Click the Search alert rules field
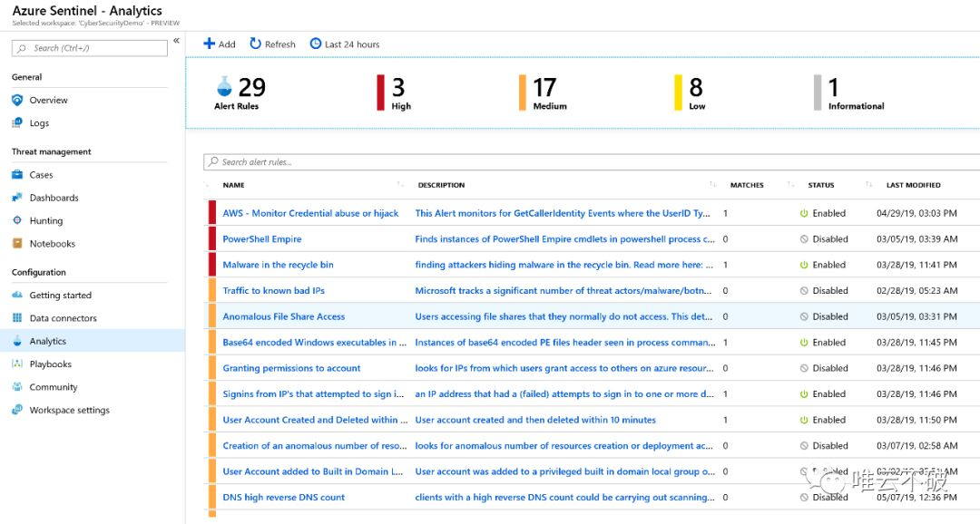This screenshot has width=980, height=524. [592, 161]
